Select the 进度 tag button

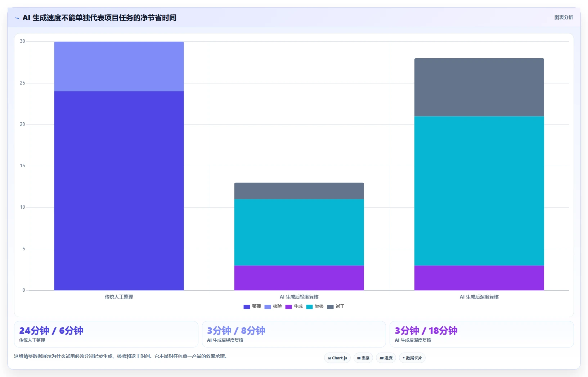[x=386, y=358]
